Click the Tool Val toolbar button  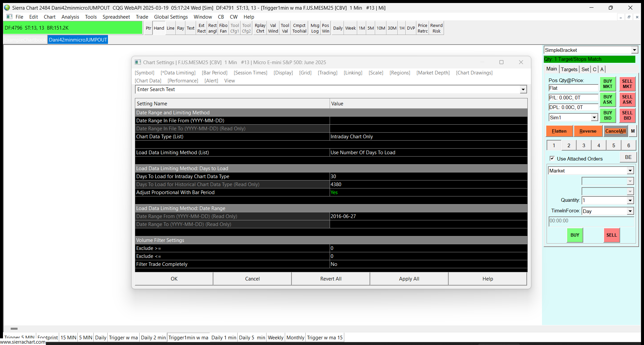tap(285, 28)
